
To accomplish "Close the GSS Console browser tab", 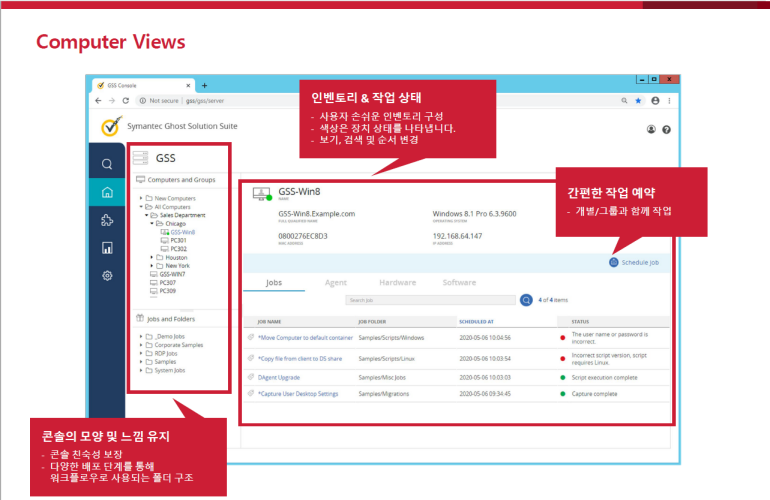I will pyautogui.click(x=188, y=85).
